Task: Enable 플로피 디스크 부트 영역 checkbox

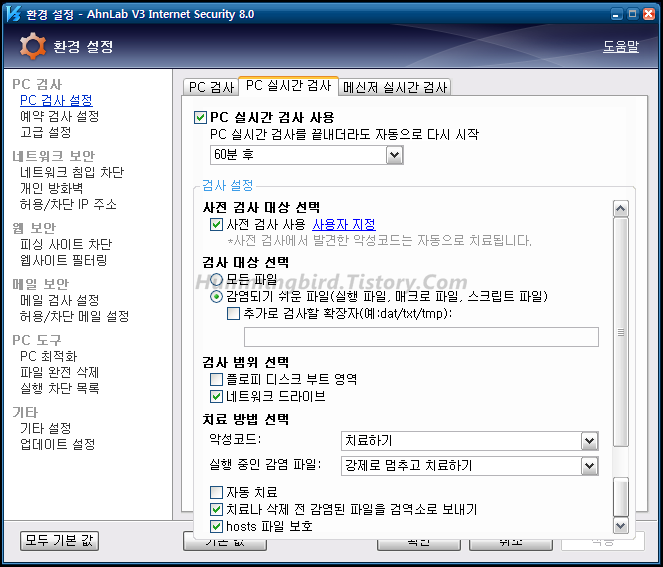Action: (217, 379)
